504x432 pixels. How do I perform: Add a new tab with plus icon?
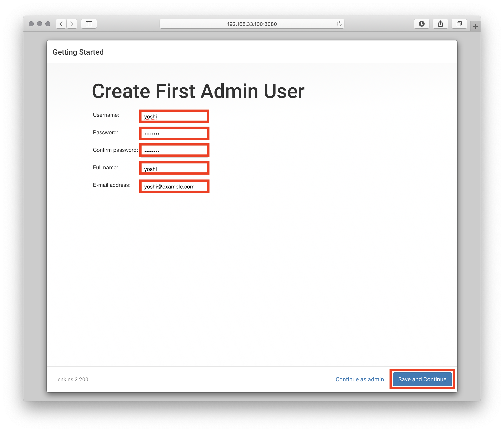click(x=475, y=26)
